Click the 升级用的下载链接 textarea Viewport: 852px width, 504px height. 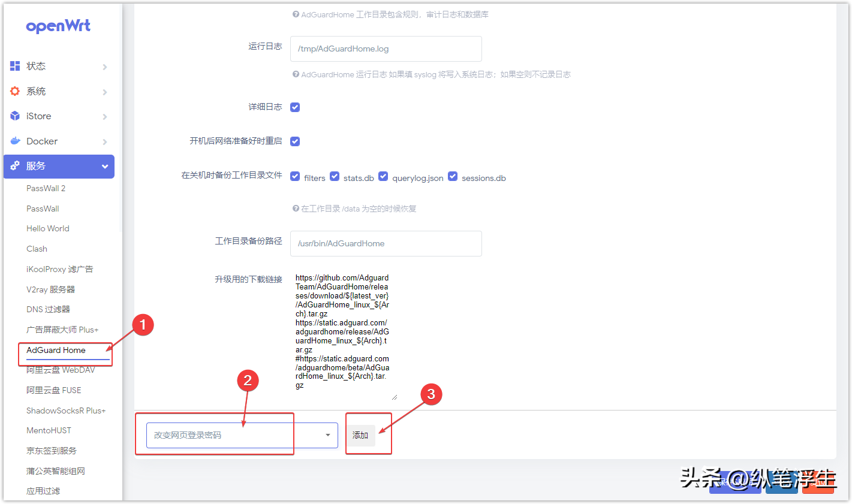(x=344, y=336)
